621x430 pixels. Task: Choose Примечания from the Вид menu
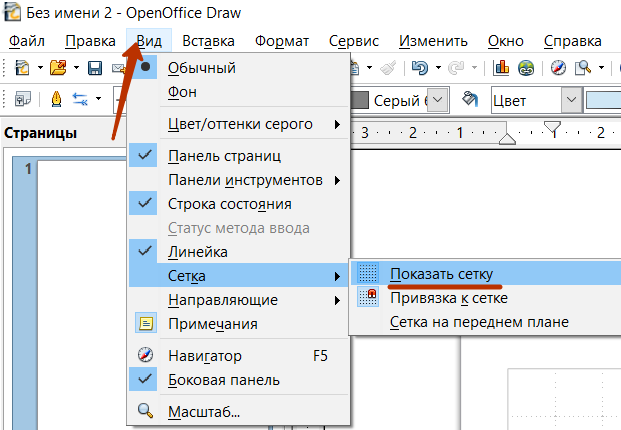pyautogui.click(x=239, y=324)
